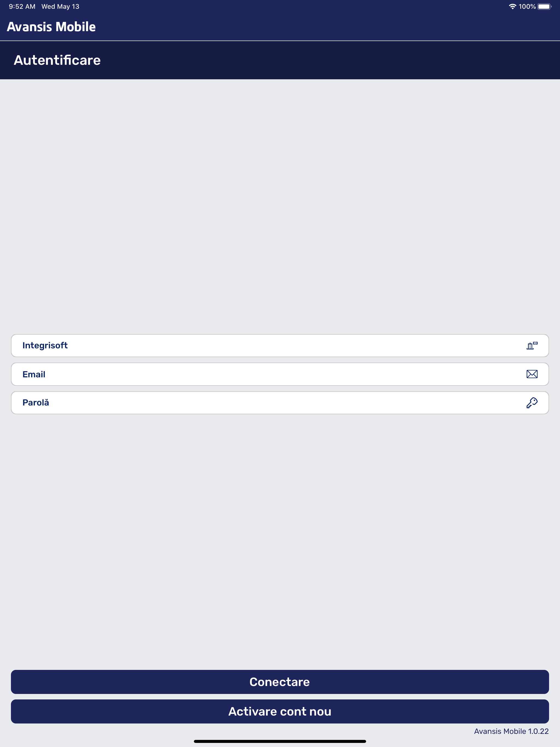
Task: Tap the Wi-Fi status icon
Action: [x=512, y=6]
